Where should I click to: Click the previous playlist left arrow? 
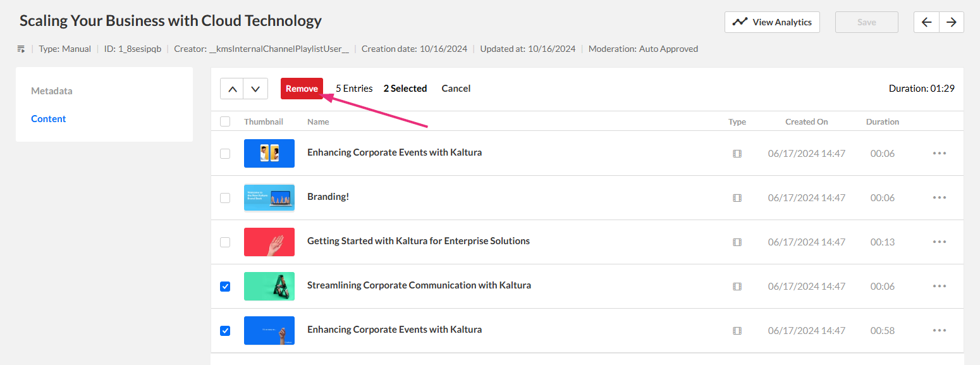[x=926, y=22]
